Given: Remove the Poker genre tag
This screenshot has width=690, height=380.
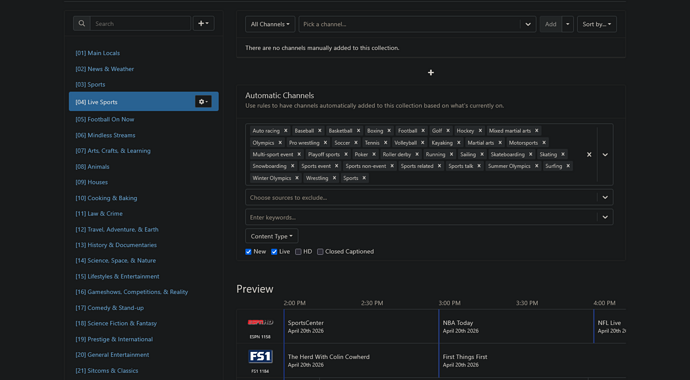Looking at the screenshot, I should (x=374, y=154).
